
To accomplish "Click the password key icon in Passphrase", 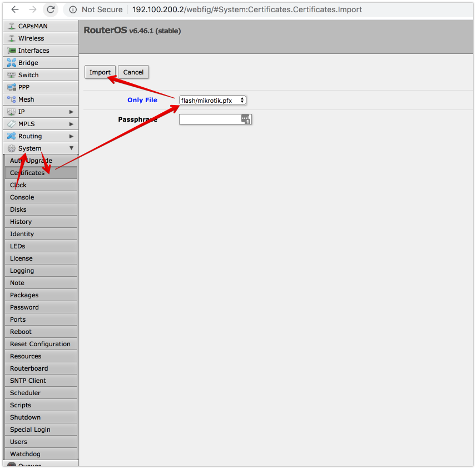I will (246, 119).
